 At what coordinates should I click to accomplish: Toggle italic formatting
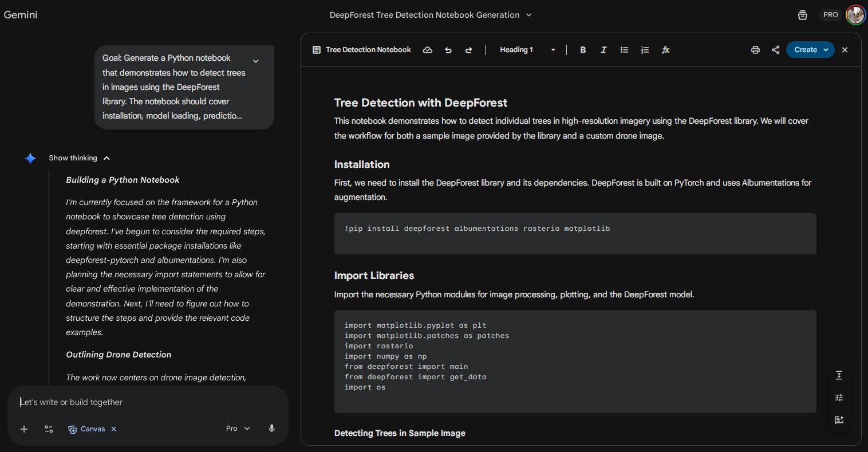pyautogui.click(x=603, y=50)
